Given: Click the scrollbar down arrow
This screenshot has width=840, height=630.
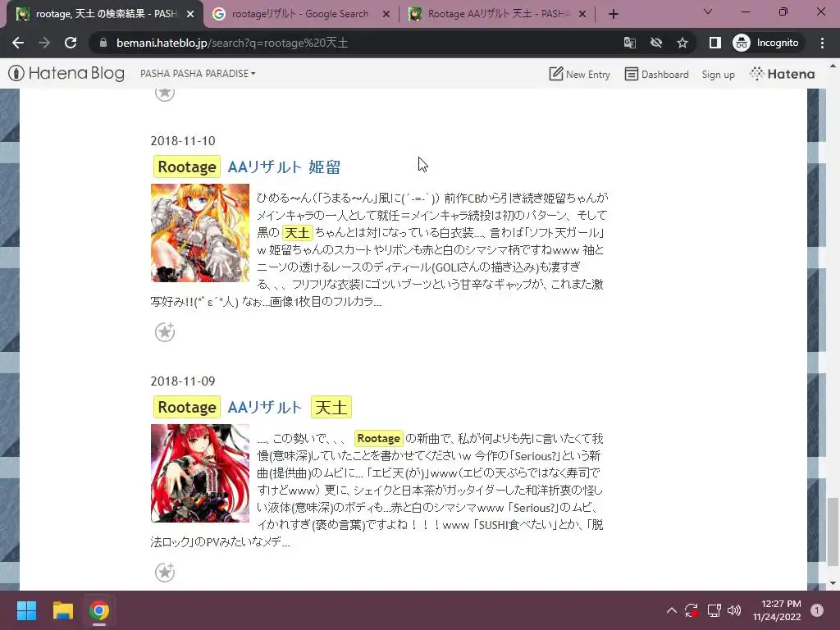Looking at the screenshot, I should [833, 583].
